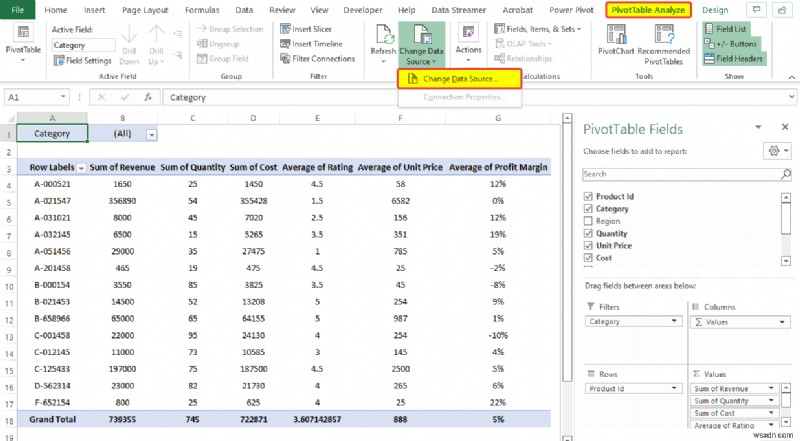The height and width of the screenshot is (441, 800).
Task: Click the Group Field command
Action: point(222,59)
